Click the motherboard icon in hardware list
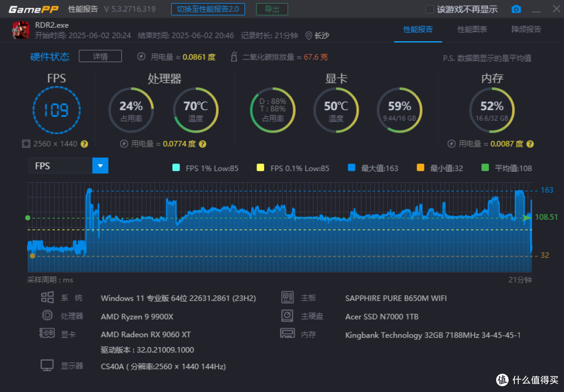Viewport: 564px width, 392px height. (287, 298)
